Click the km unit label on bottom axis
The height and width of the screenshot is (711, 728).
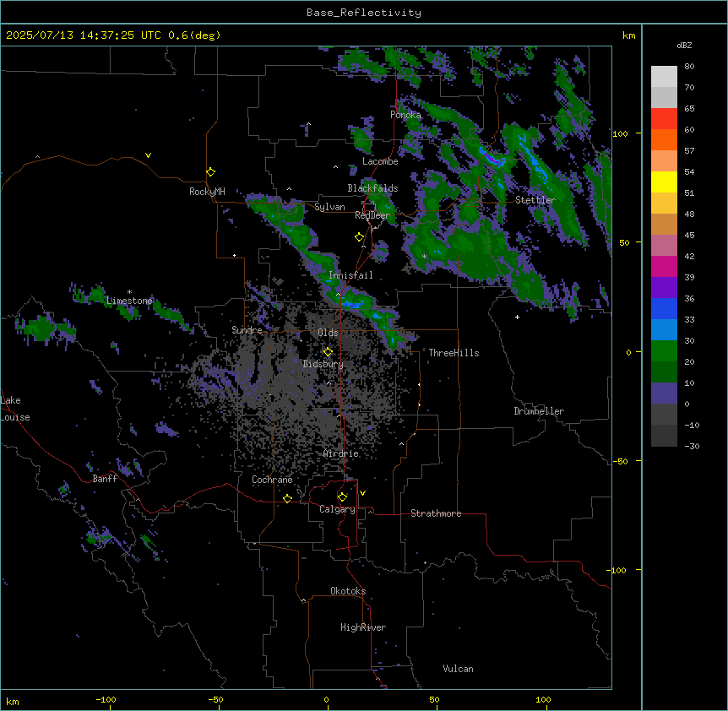tap(13, 702)
